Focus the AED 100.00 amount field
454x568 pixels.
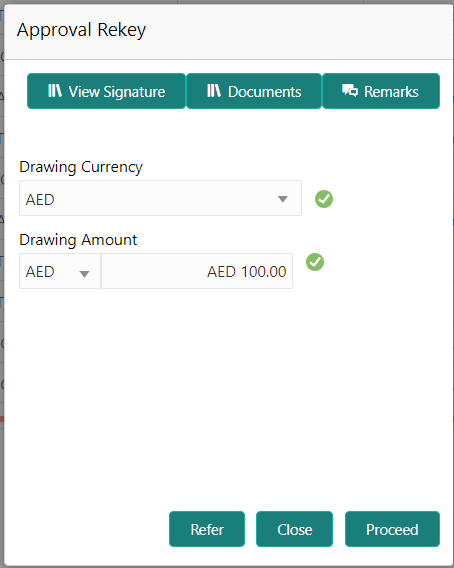tap(197, 271)
